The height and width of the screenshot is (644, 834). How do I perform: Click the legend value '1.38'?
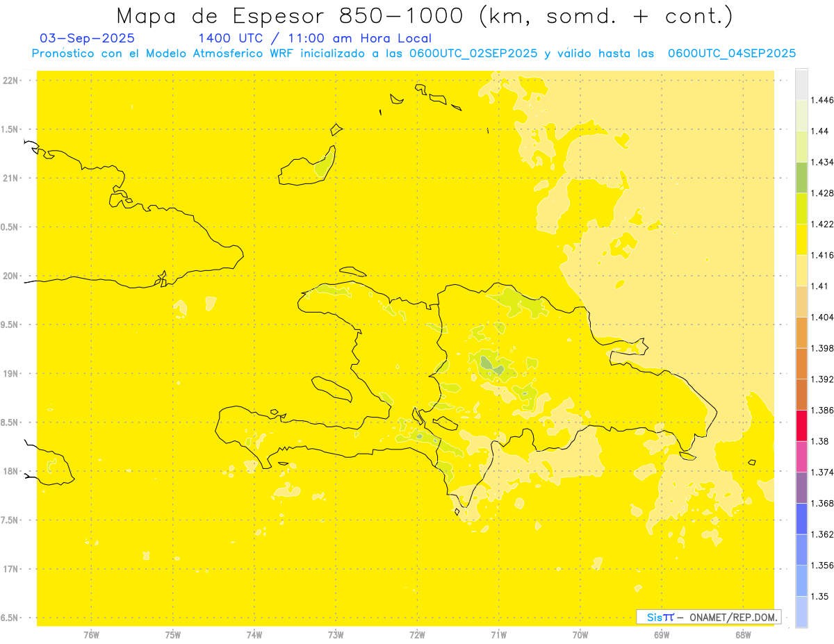[x=820, y=441]
